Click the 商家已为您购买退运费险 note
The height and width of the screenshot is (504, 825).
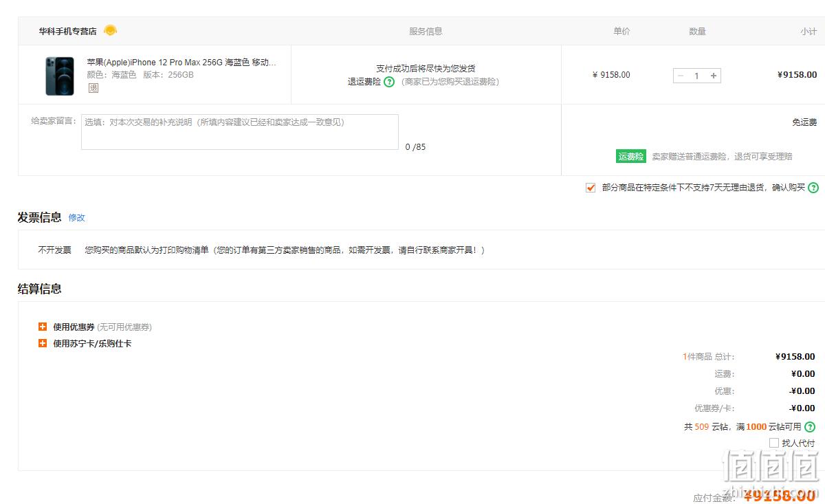pyautogui.click(x=450, y=82)
